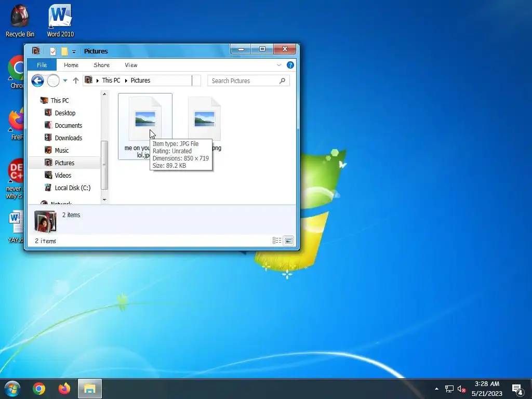
Task: Click Pictures in the address bar breadcrumb
Action: click(140, 81)
